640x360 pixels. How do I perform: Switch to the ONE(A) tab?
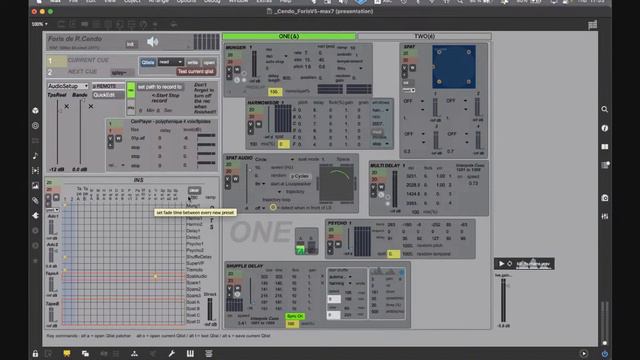(x=289, y=36)
